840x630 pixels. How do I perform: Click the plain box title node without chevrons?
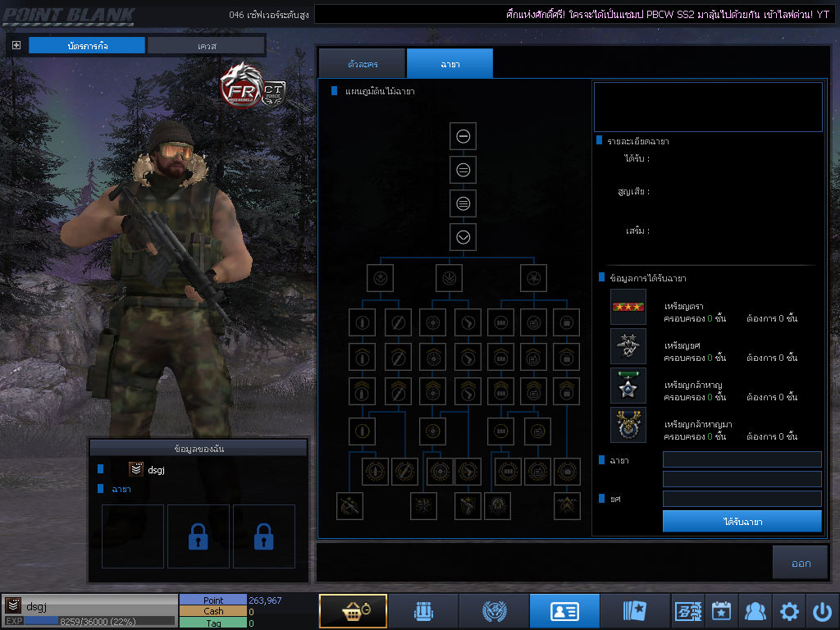[567, 322]
